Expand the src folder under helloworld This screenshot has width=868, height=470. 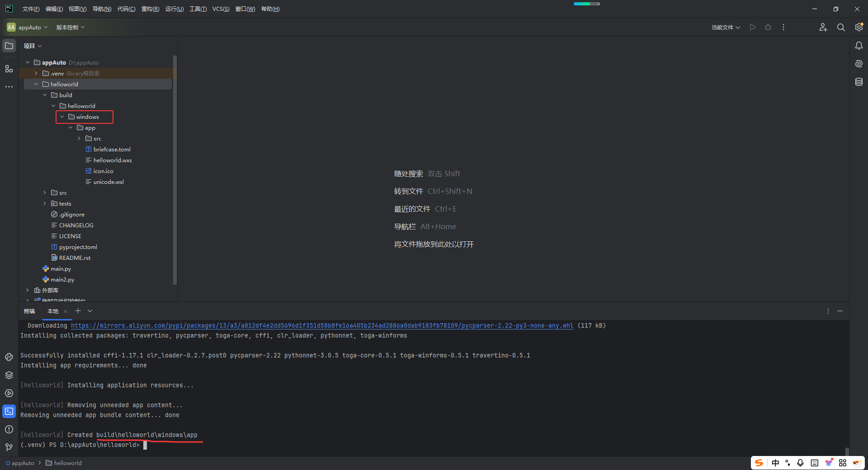click(44, 193)
